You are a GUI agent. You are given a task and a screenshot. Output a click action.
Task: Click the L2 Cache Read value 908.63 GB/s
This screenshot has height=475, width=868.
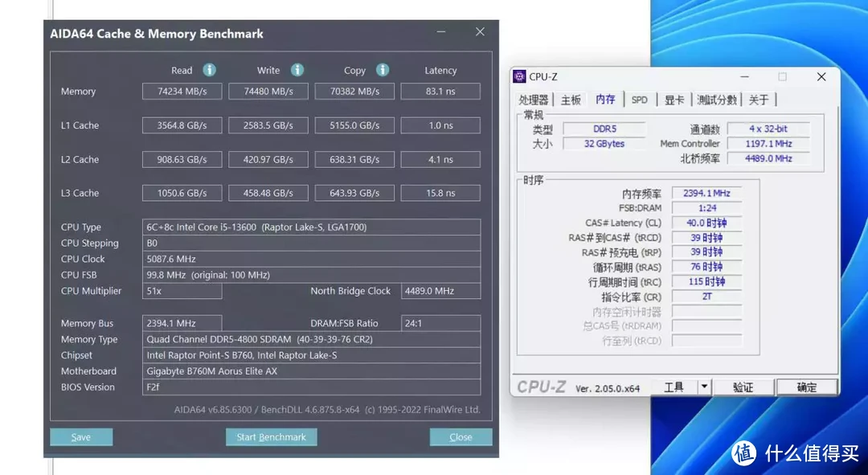coord(182,159)
